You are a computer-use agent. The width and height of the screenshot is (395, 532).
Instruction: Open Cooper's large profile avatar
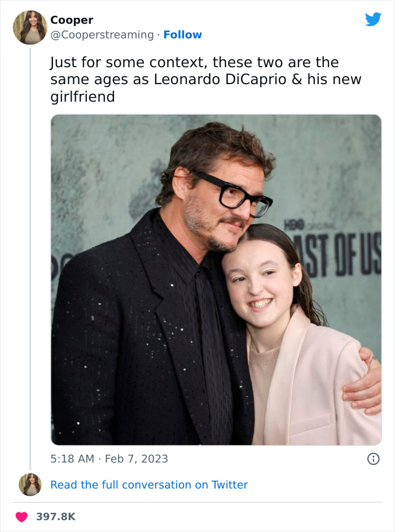(30, 27)
